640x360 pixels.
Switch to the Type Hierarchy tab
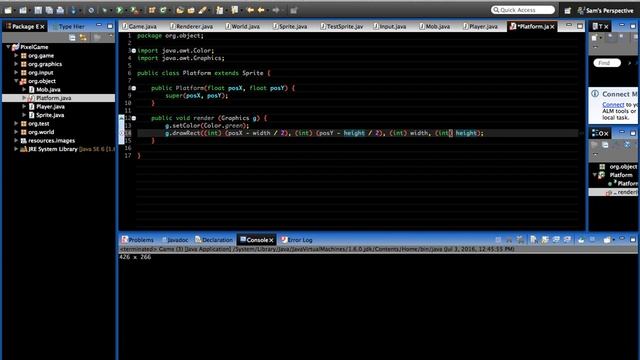tap(68, 27)
